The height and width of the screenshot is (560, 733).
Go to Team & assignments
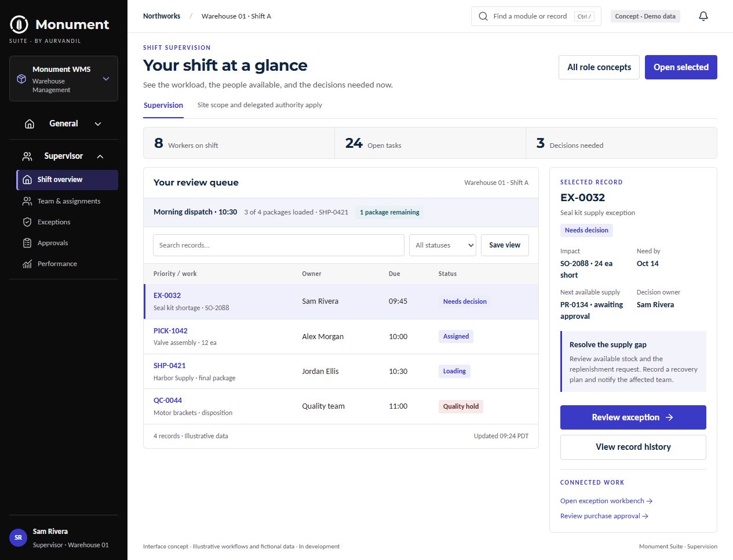pyautogui.click(x=67, y=201)
